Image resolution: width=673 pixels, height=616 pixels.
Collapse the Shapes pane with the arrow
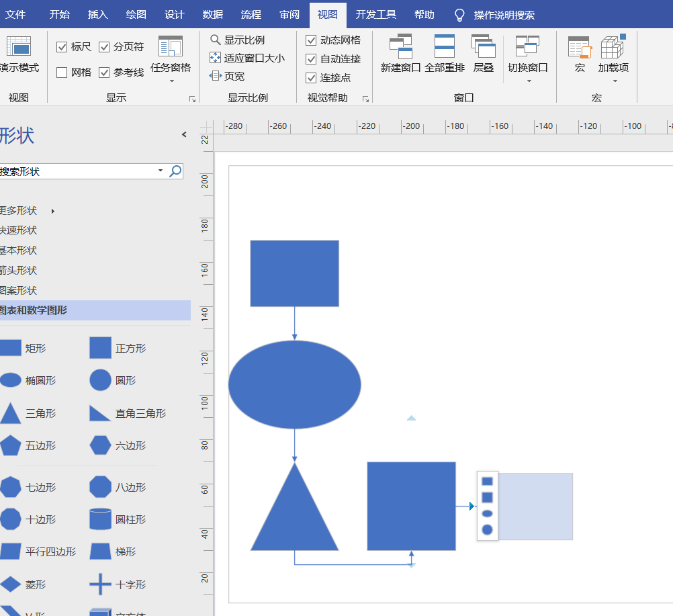(184, 134)
